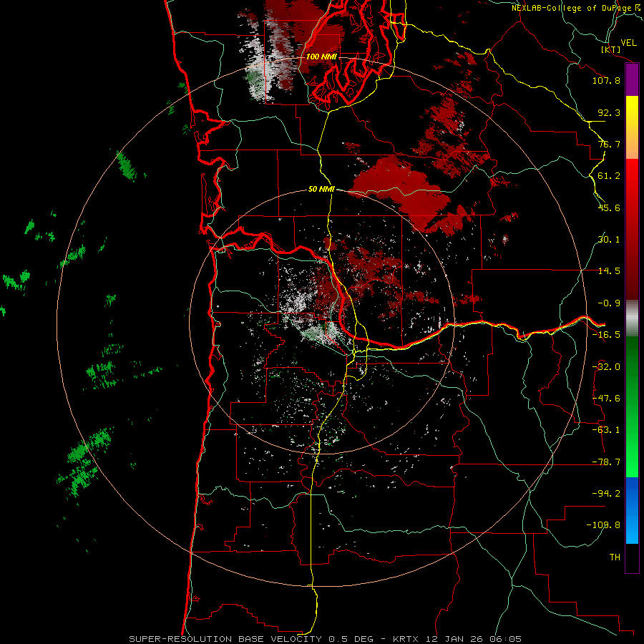
Task: Select the -32.0 legend value
Action: pos(606,367)
